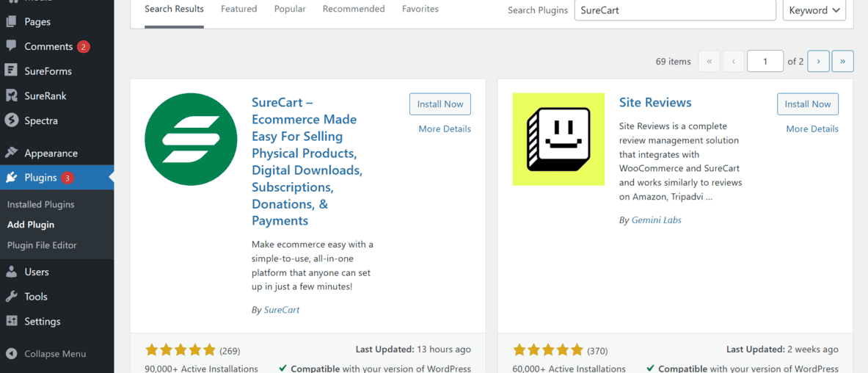Click the Comments speech-bubble icon
868x373 pixels.
(x=11, y=46)
